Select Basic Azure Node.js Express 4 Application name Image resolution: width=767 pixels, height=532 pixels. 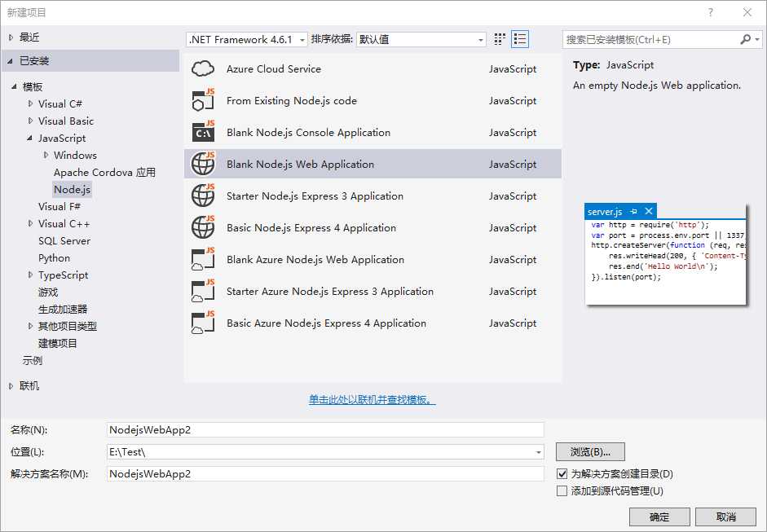[326, 323]
